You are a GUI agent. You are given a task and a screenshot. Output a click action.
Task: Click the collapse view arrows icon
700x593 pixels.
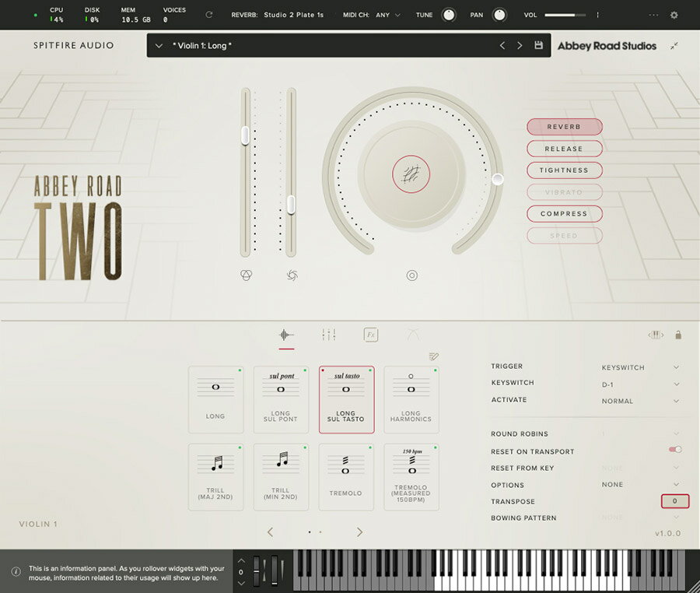tap(674, 46)
